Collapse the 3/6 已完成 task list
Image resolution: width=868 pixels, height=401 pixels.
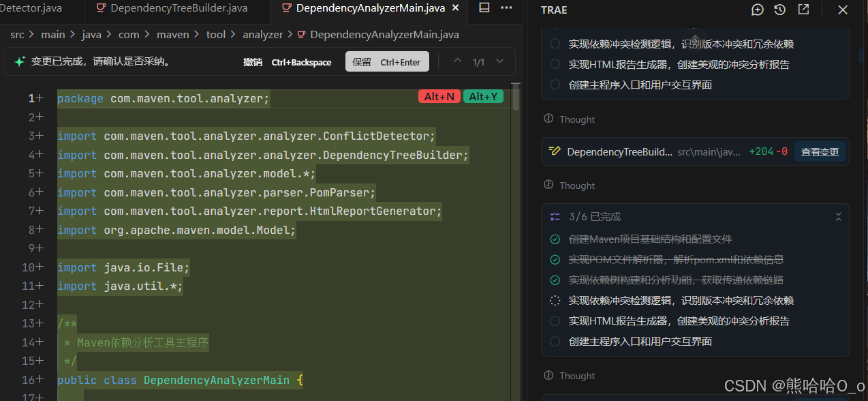point(839,217)
